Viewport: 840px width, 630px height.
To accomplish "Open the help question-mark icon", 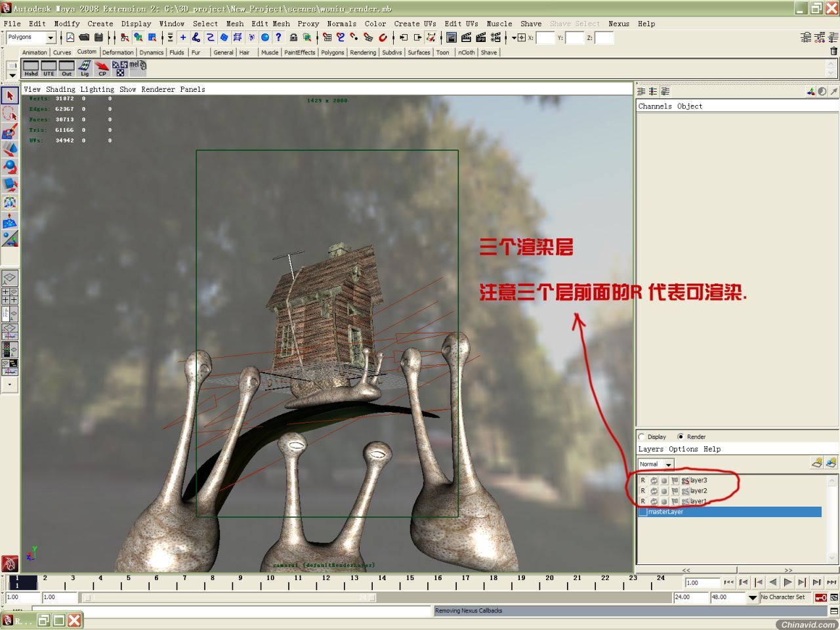I will [278, 37].
